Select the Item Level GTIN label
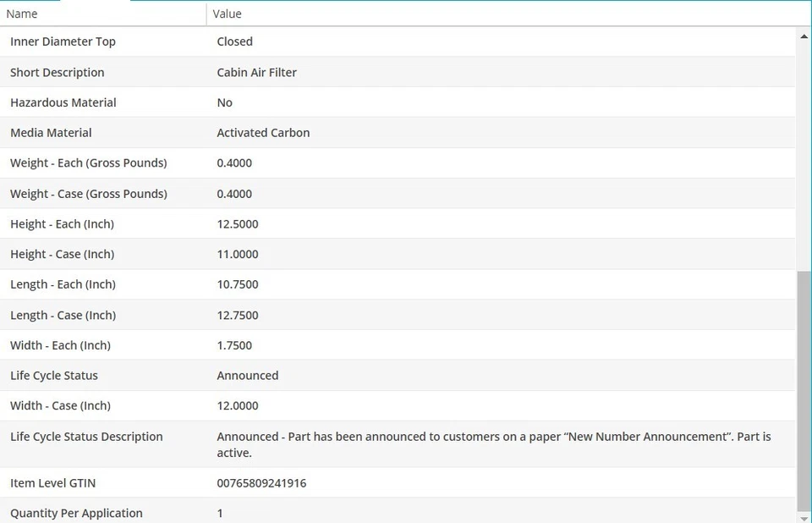 click(52, 483)
